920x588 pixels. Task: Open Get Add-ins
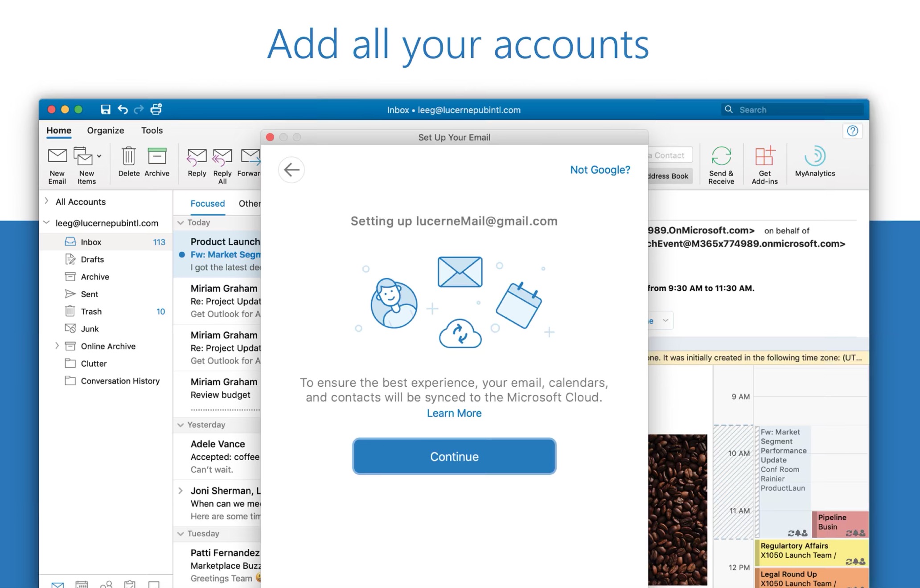click(764, 156)
